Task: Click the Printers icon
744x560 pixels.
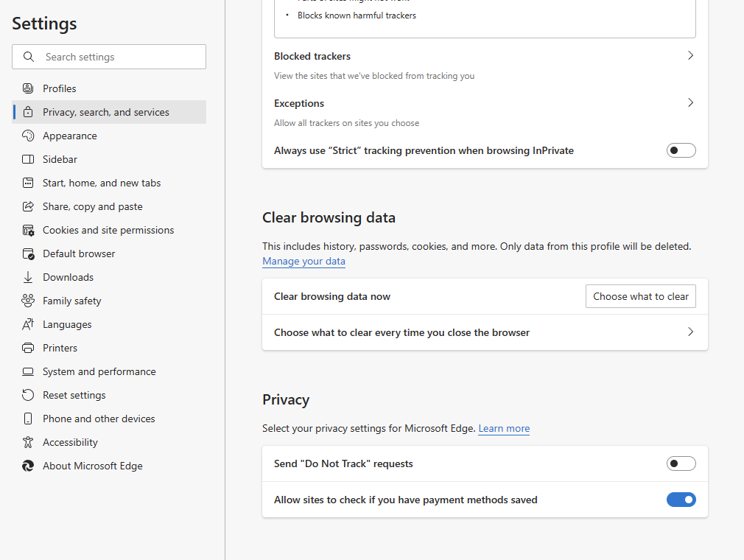Action: coord(28,348)
